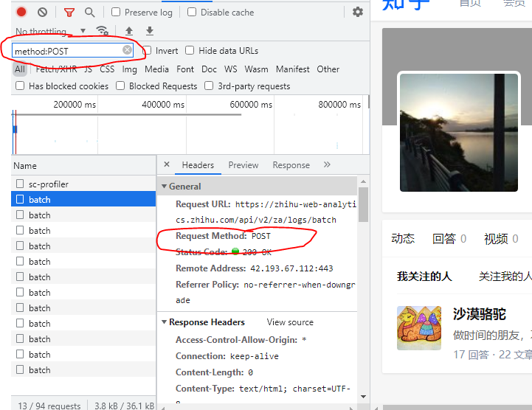Toggle the red filter funnel icon
This screenshot has width=532, height=410.
point(69,13)
